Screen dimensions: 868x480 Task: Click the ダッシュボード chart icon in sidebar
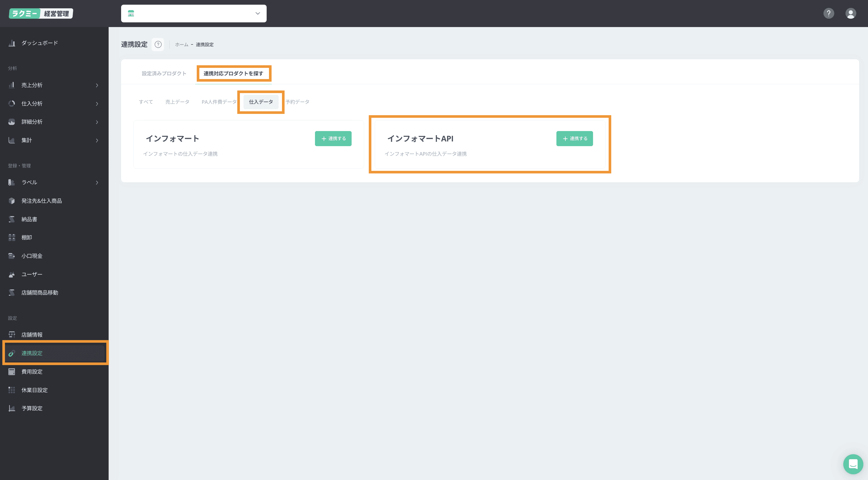(x=12, y=43)
